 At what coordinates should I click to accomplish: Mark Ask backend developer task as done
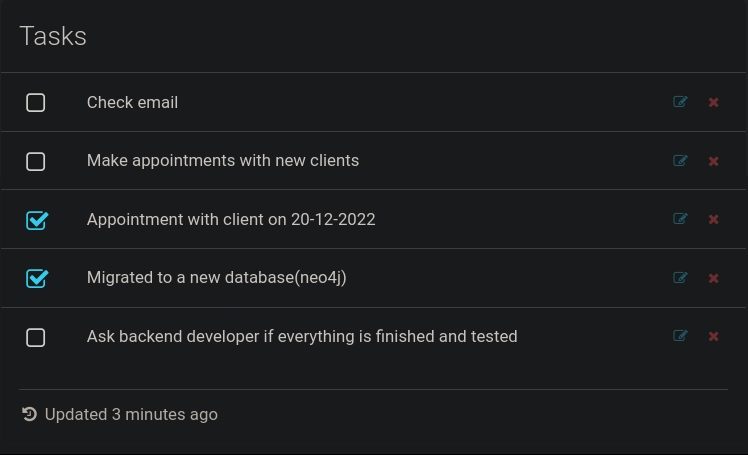(36, 337)
